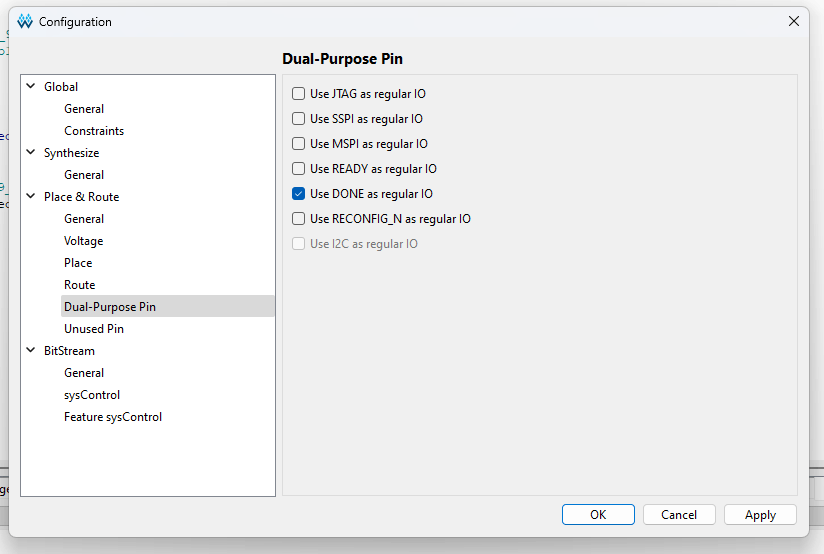Uncheck Use DONE as regular IO
The image size is (824, 554).
tap(298, 193)
